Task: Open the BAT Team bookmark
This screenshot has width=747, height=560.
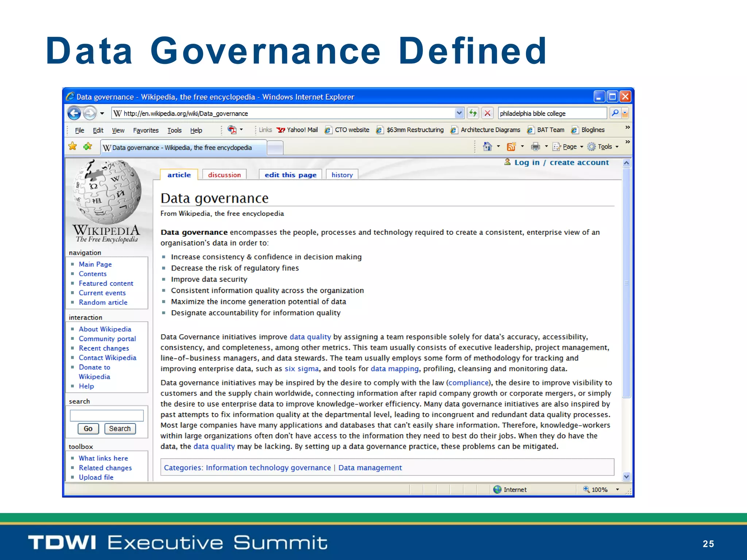Action: point(546,130)
